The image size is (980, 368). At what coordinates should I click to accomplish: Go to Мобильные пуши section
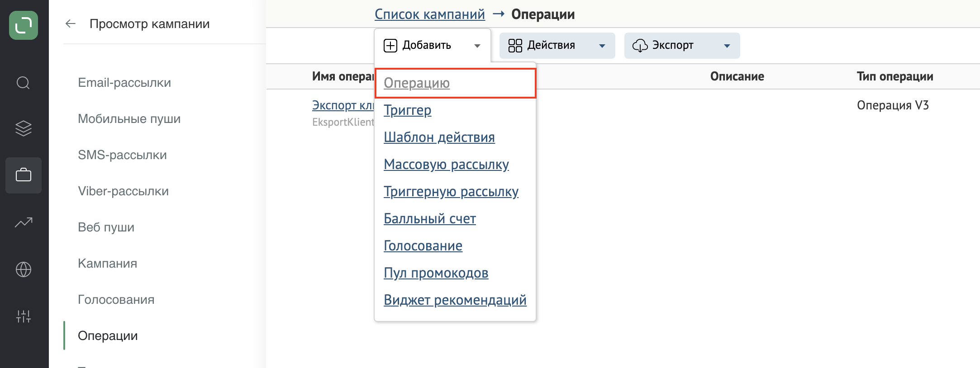tap(129, 119)
